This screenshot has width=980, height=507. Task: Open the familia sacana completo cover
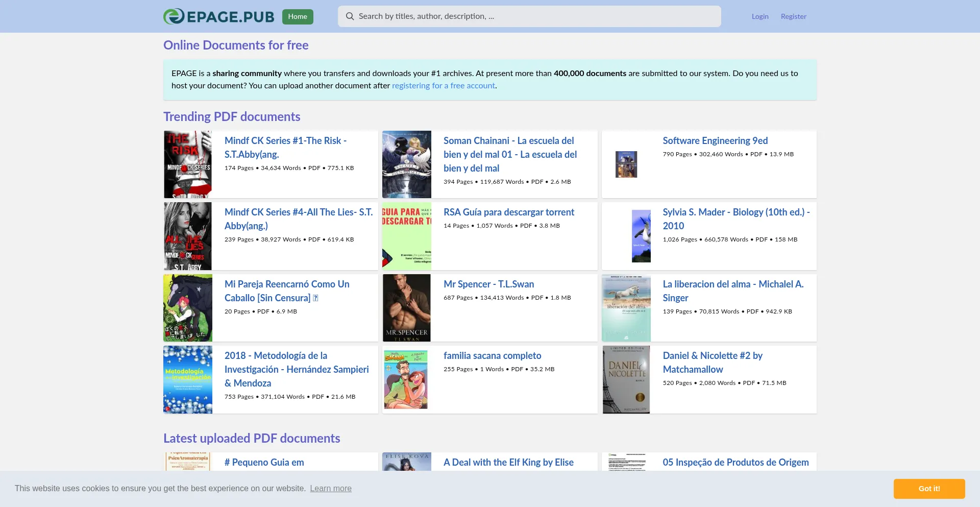click(x=407, y=379)
